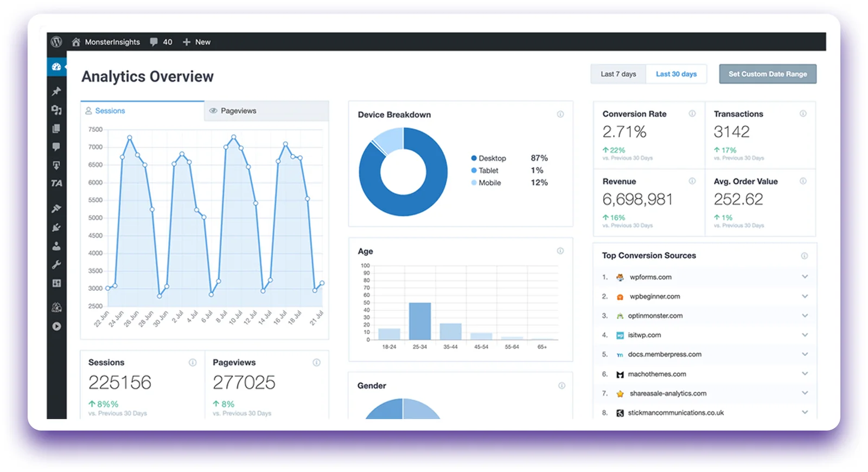Image resolution: width=868 pixels, height=472 pixels.
Task: Click Set Custom Date Range button
Action: click(768, 74)
